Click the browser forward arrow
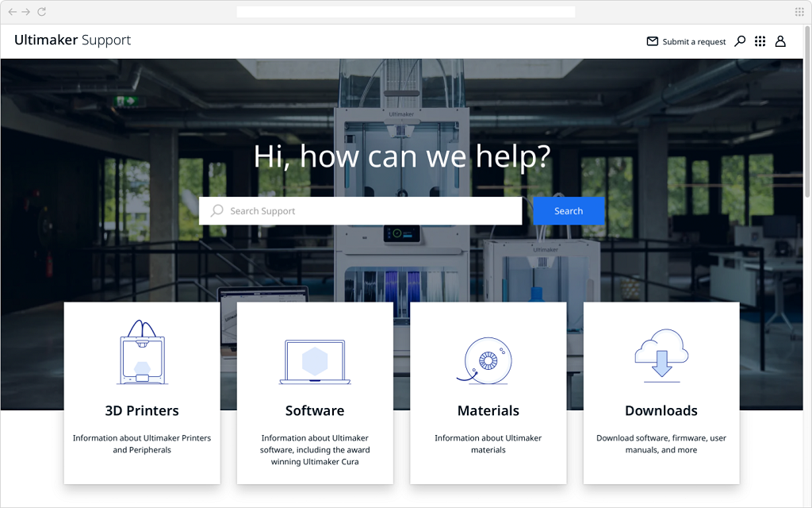 click(x=26, y=12)
